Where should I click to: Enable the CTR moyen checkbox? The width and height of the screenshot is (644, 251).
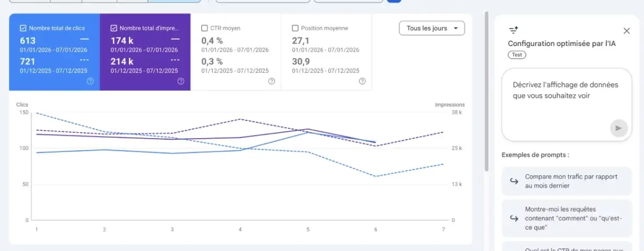(205, 28)
